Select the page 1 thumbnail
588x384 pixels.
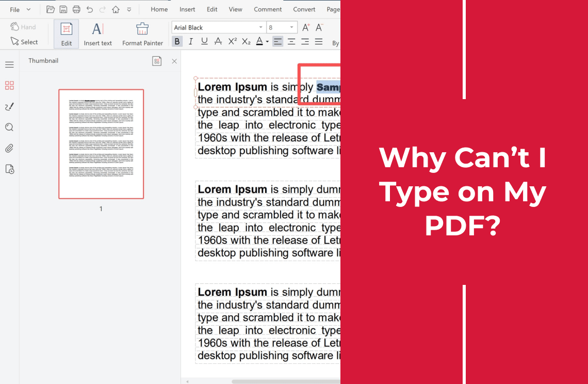point(101,144)
